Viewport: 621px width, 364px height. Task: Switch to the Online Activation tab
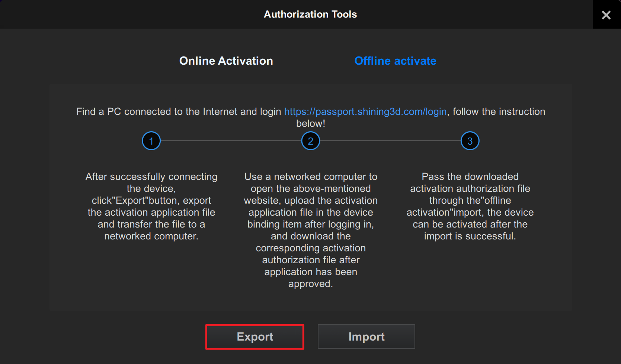click(226, 61)
